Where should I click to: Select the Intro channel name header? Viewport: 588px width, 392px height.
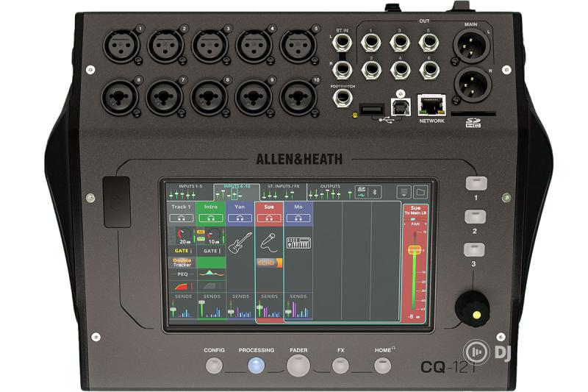(211, 207)
